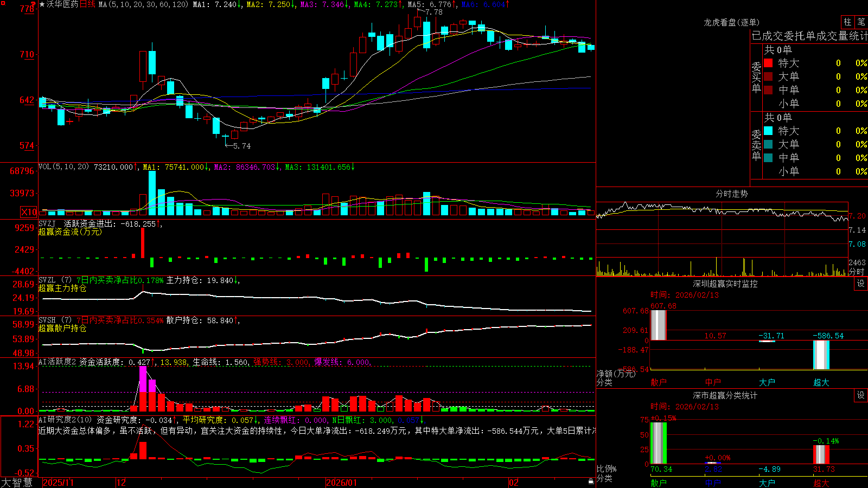The image size is (868, 488).
Task: Click the 委卖单 section label
Action: pyautogui.click(x=756, y=145)
